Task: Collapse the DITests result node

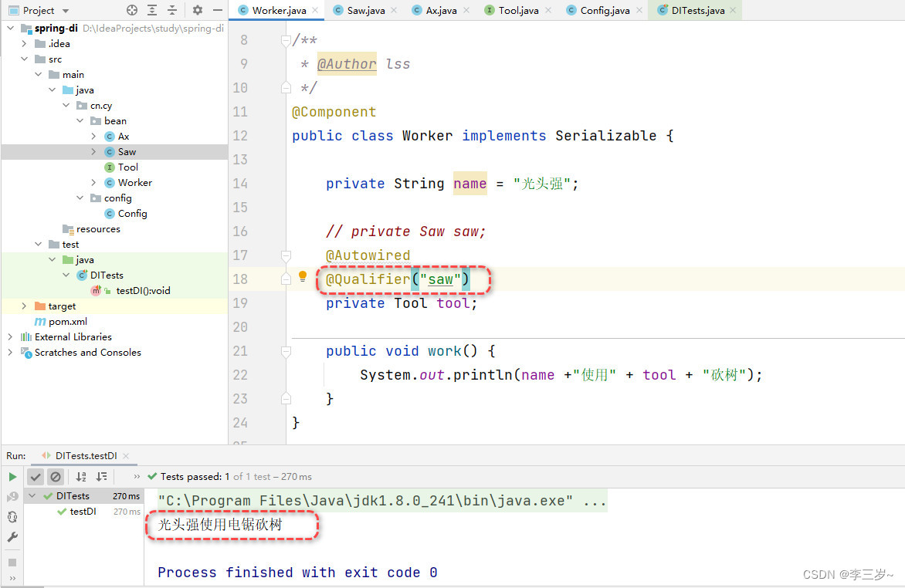Action: (33, 495)
